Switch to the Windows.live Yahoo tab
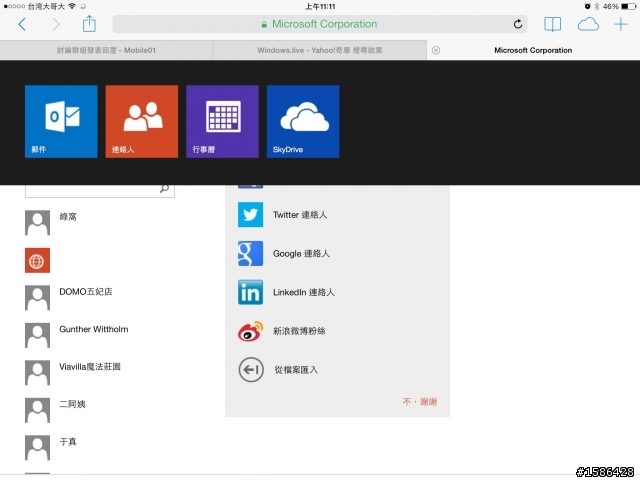This screenshot has width=640, height=480. click(x=320, y=50)
